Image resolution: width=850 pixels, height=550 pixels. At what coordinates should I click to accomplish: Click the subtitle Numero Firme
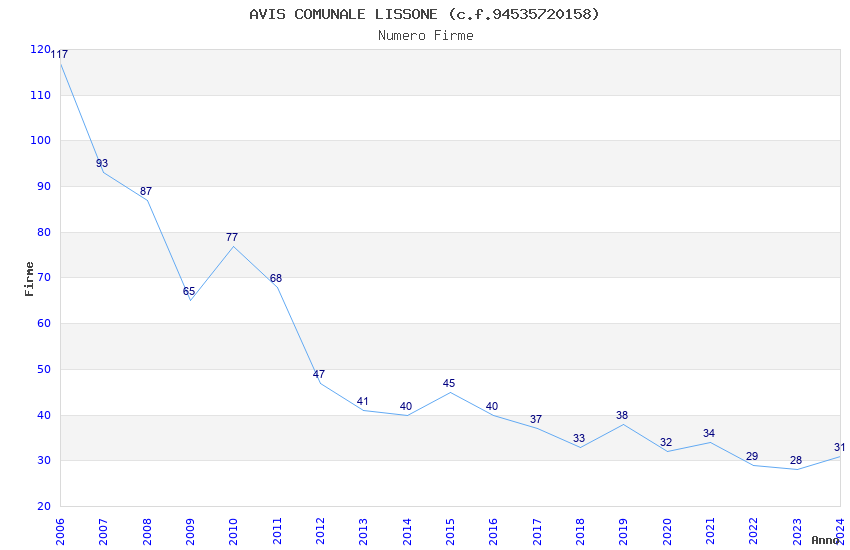click(x=426, y=36)
